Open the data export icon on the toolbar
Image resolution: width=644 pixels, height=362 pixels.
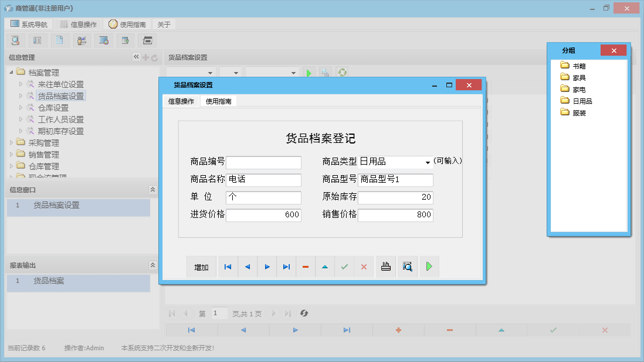pos(126,40)
